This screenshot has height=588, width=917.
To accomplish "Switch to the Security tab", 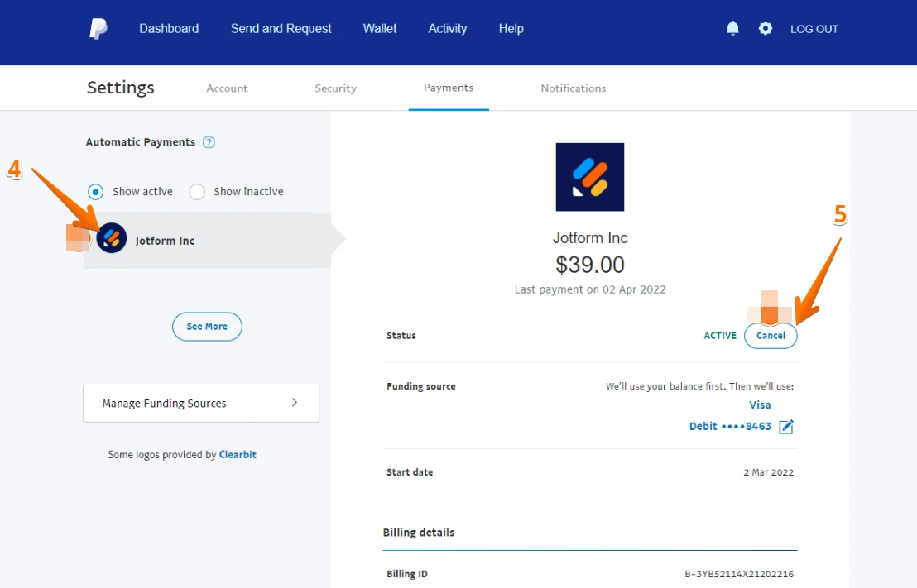I will point(335,88).
